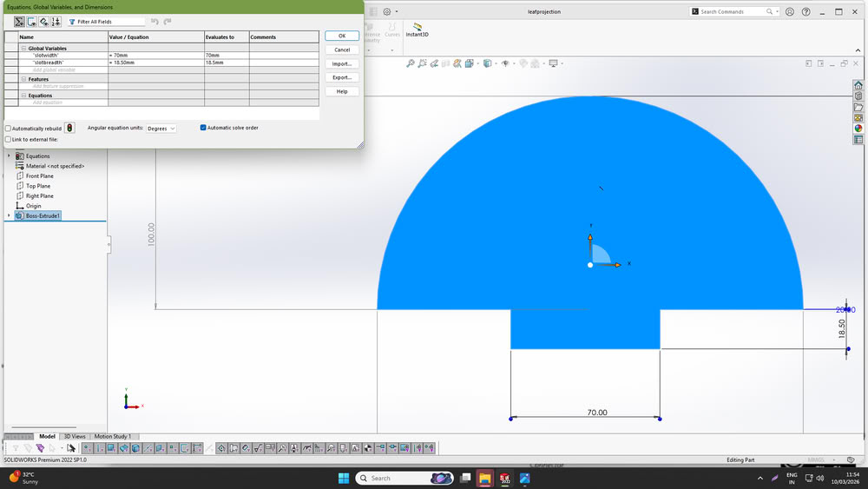
Task: Open the Options gear dropdown arrow
Action: coord(397,11)
